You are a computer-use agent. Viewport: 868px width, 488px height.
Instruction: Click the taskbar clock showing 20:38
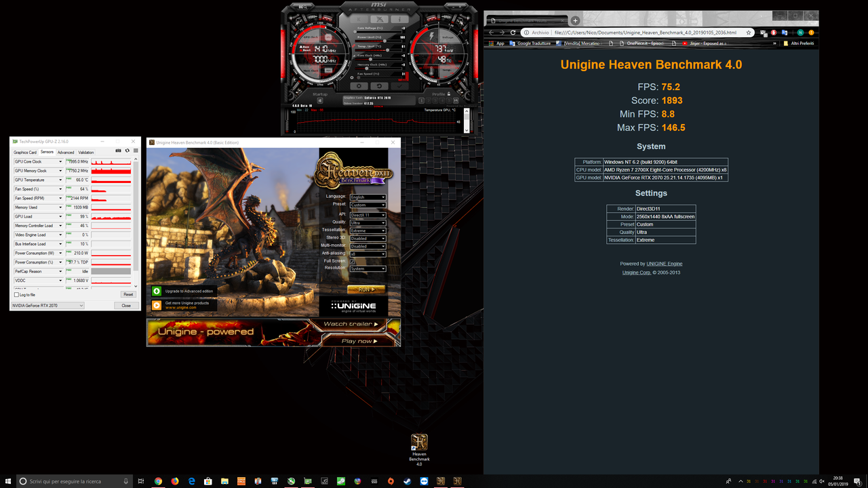[x=838, y=481]
